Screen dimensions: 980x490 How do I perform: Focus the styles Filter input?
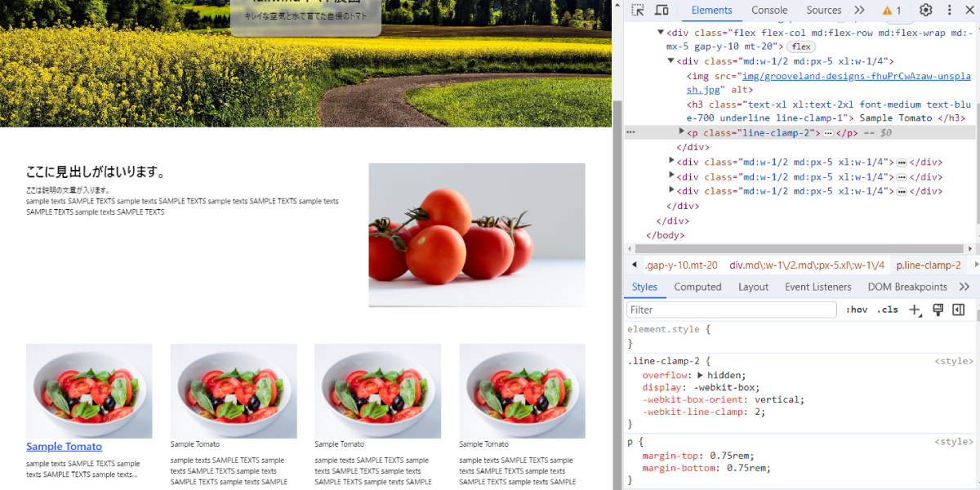tap(732, 310)
